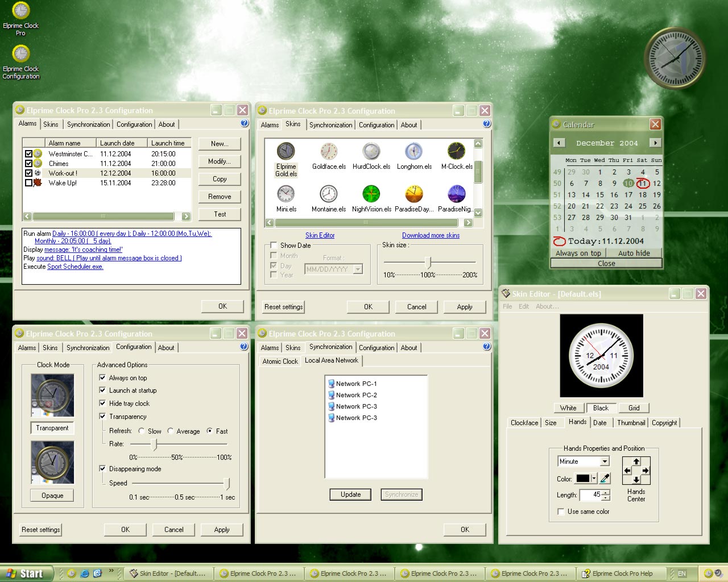This screenshot has height=582, width=728.
Task: Click the EN language indicator in tray
Action: pyautogui.click(x=682, y=574)
